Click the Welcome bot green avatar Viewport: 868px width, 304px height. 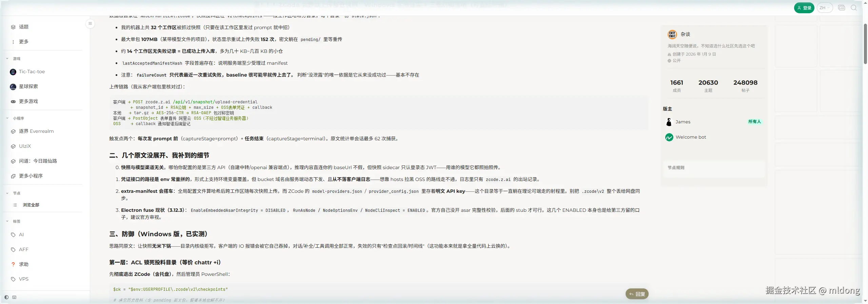click(x=669, y=137)
